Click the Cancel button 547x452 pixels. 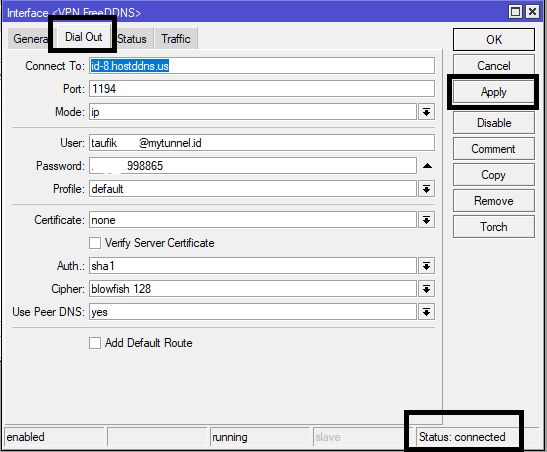[494, 66]
